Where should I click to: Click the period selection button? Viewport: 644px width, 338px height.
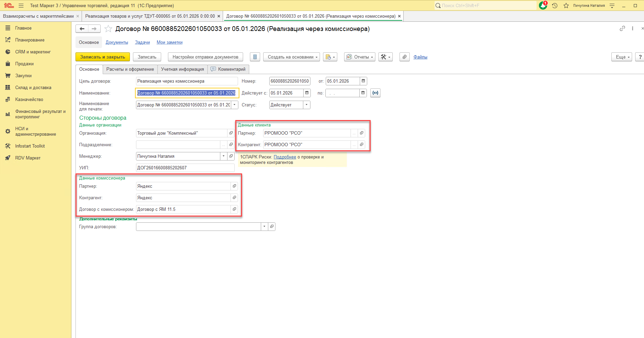tap(375, 93)
